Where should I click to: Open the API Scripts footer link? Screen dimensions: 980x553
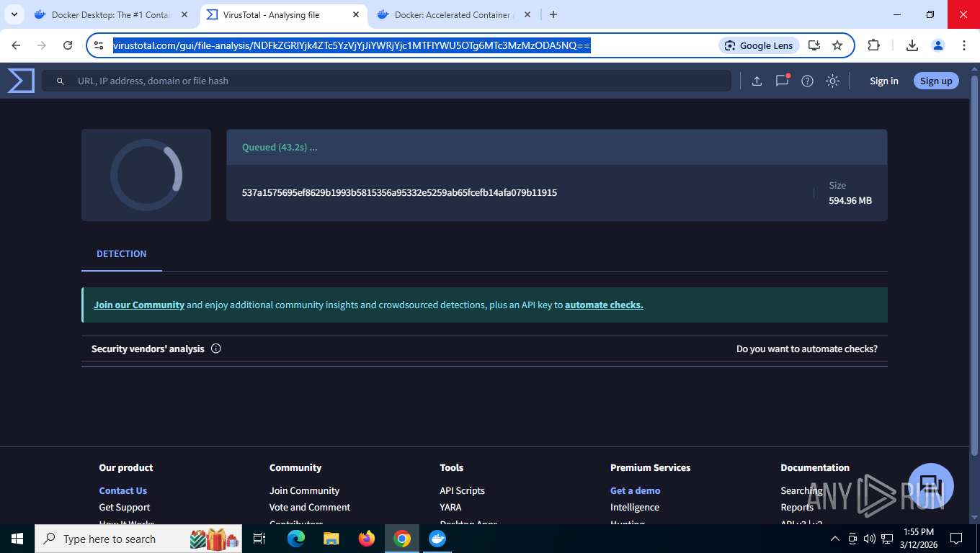462,490
